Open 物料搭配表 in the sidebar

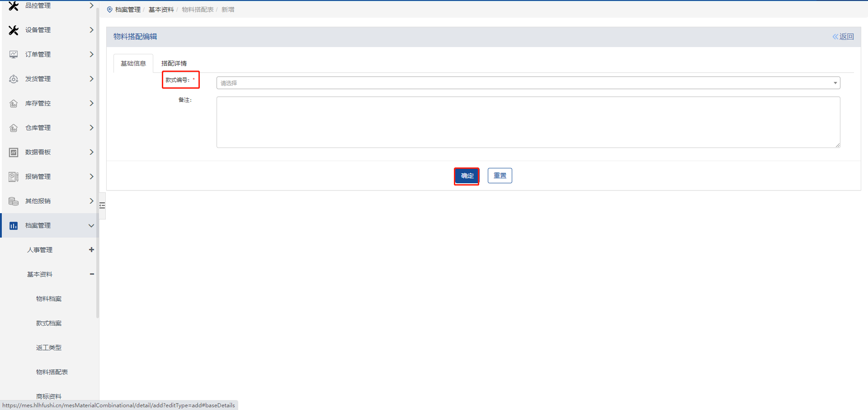point(52,372)
